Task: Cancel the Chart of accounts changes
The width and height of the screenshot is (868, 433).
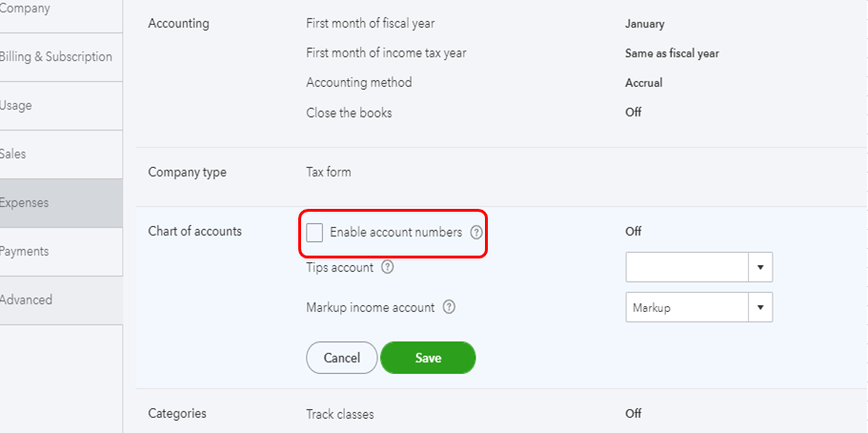Action: point(342,358)
